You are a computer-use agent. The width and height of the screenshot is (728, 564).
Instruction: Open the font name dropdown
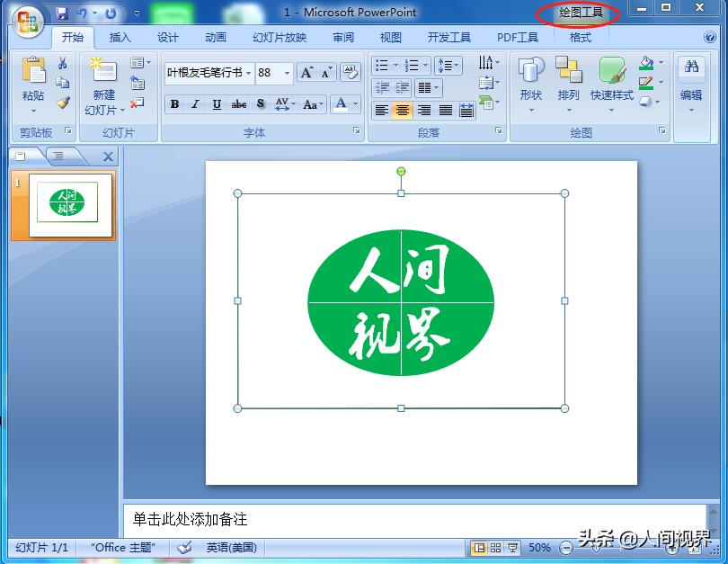pos(248,73)
